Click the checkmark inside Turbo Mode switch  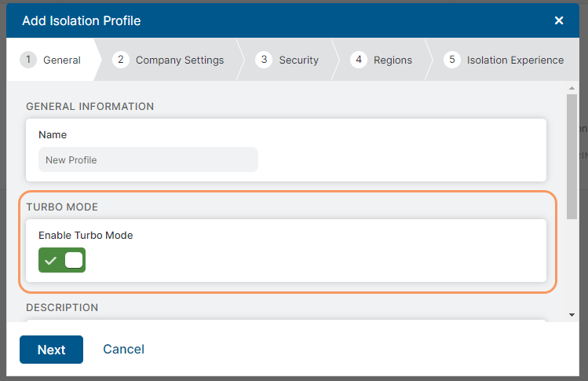point(51,261)
